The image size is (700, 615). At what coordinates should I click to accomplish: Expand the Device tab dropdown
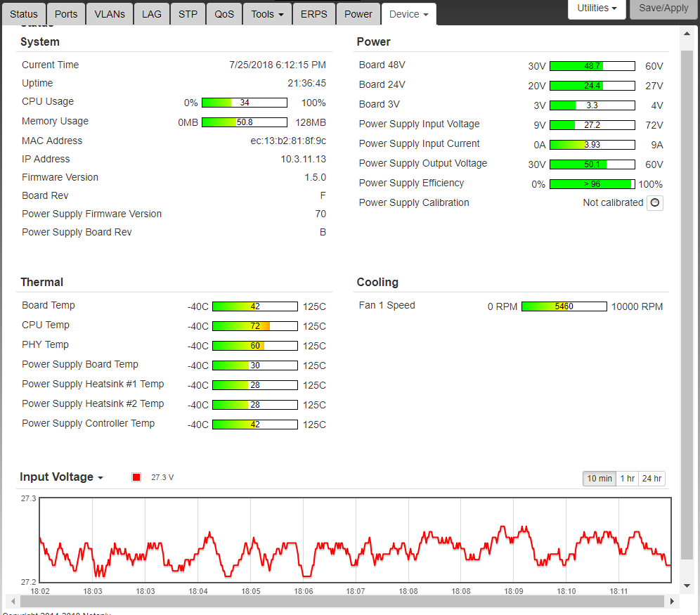[408, 14]
